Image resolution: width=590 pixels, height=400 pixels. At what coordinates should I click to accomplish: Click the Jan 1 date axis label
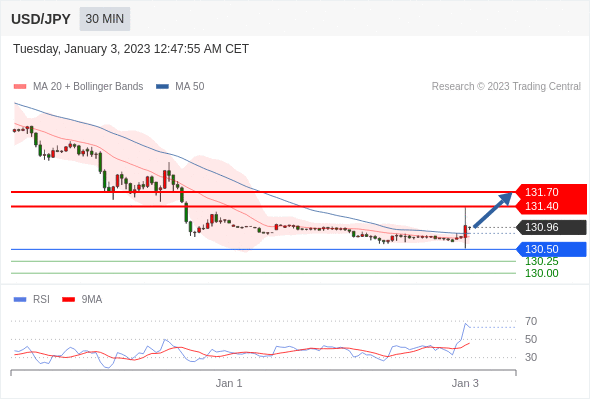coord(229,383)
